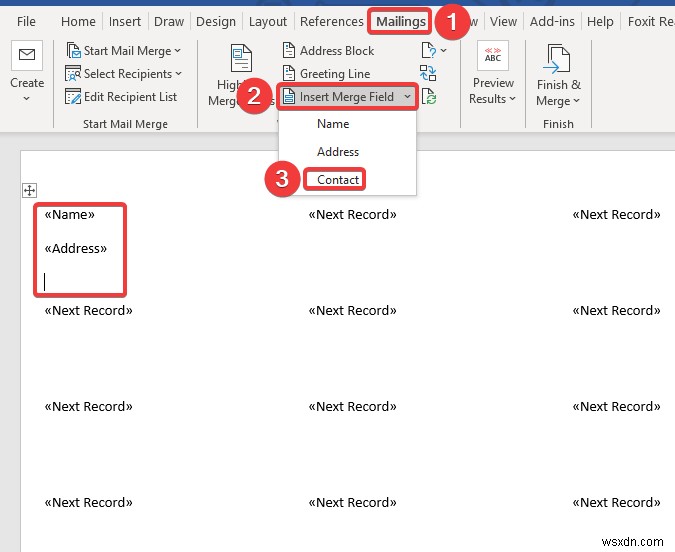
Task: Click the «Name» merge field in document
Action: [70, 214]
